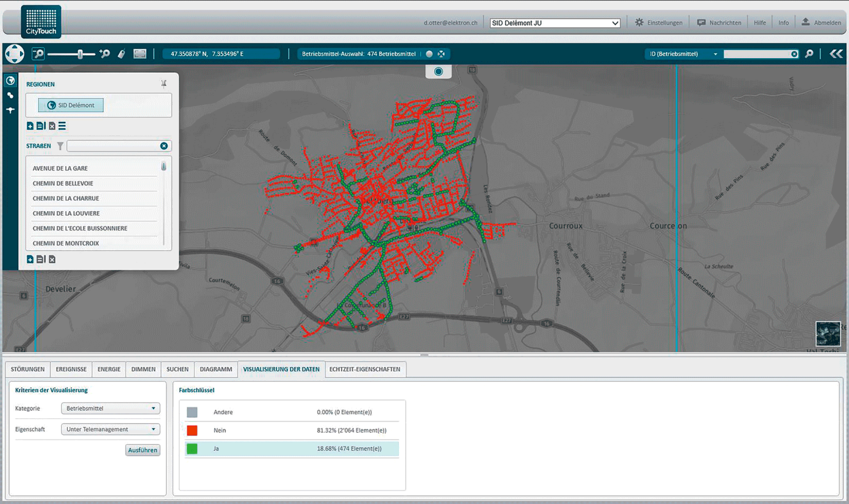Viewport: 849px width, 504px height.
Task: Toggle the map locate button at top
Action: coord(438,72)
